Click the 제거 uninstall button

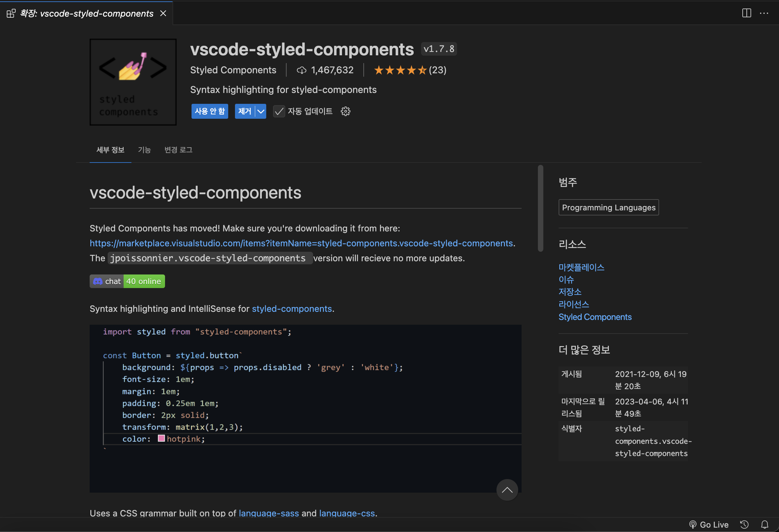(244, 111)
